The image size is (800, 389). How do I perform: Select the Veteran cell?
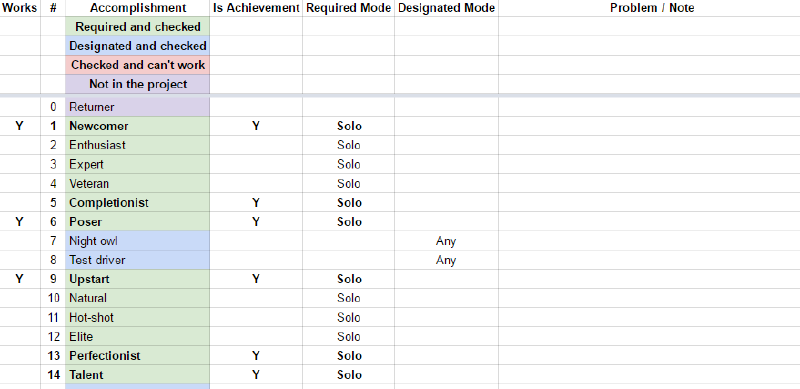click(x=138, y=183)
